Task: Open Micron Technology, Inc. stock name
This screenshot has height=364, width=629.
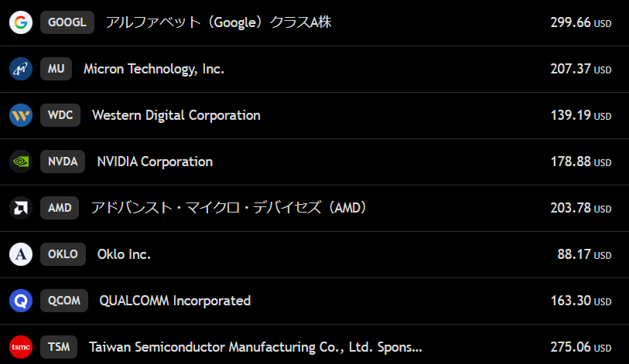Action: point(154,69)
